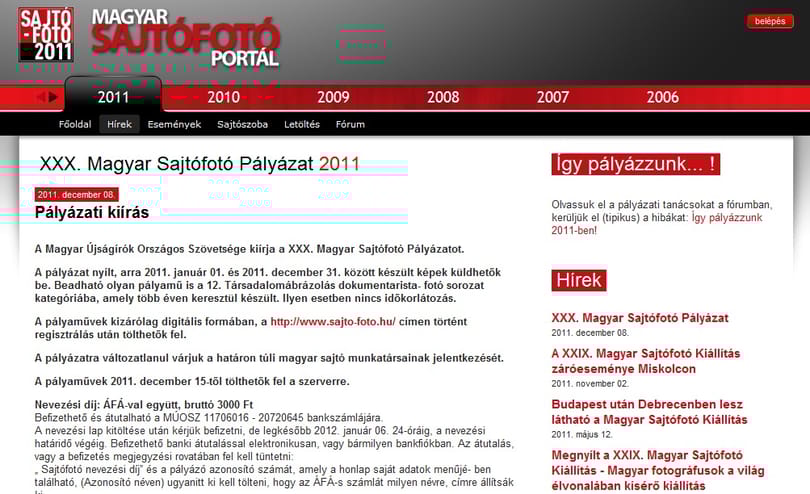The width and height of the screenshot is (810, 494).
Task: Open news item XXX. Magyar Sajtófotó Pályázat
Action: 640,318
